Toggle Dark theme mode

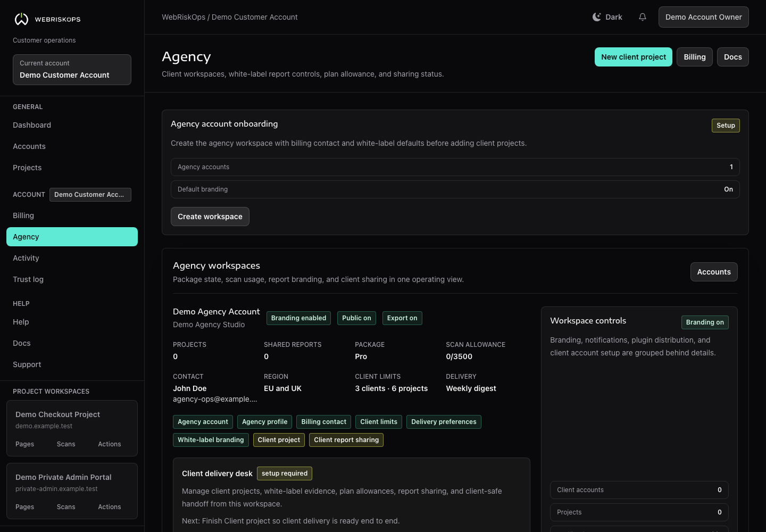[x=607, y=17]
